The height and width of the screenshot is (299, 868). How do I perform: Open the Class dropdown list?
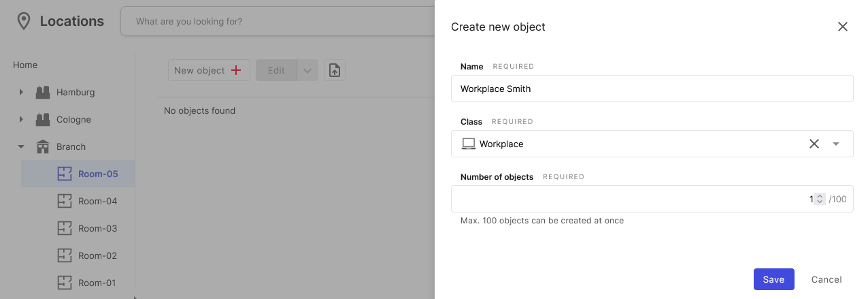[x=836, y=144]
